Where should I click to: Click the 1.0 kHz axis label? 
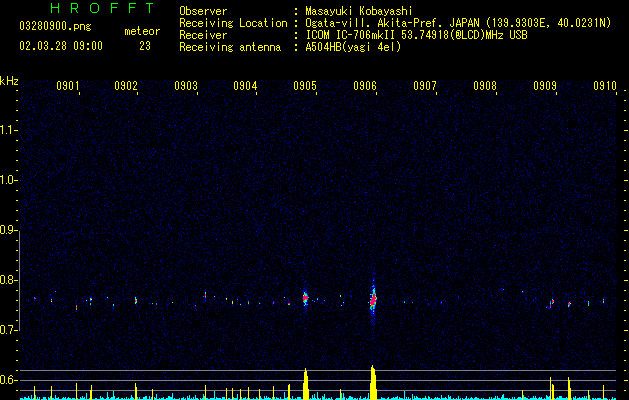[x=8, y=180]
